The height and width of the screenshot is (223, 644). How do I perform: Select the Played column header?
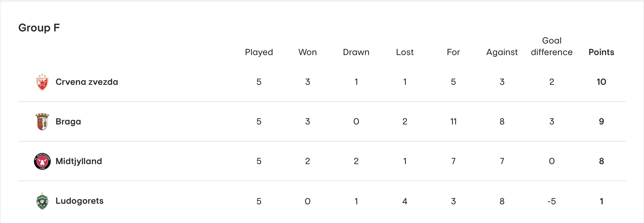click(x=259, y=52)
